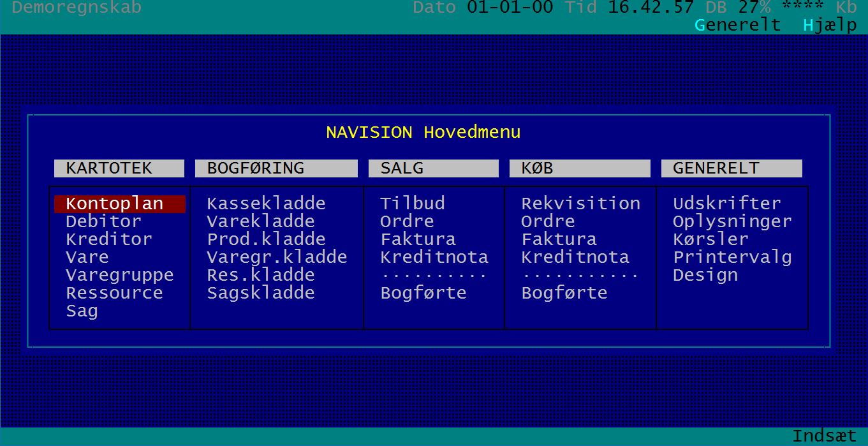Open Oplysninger under Generelt

[732, 222]
